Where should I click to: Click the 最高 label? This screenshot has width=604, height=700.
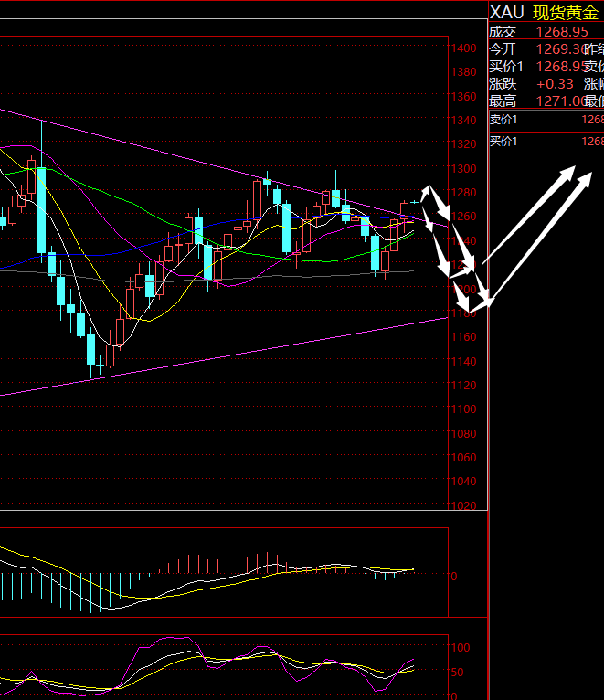point(503,101)
